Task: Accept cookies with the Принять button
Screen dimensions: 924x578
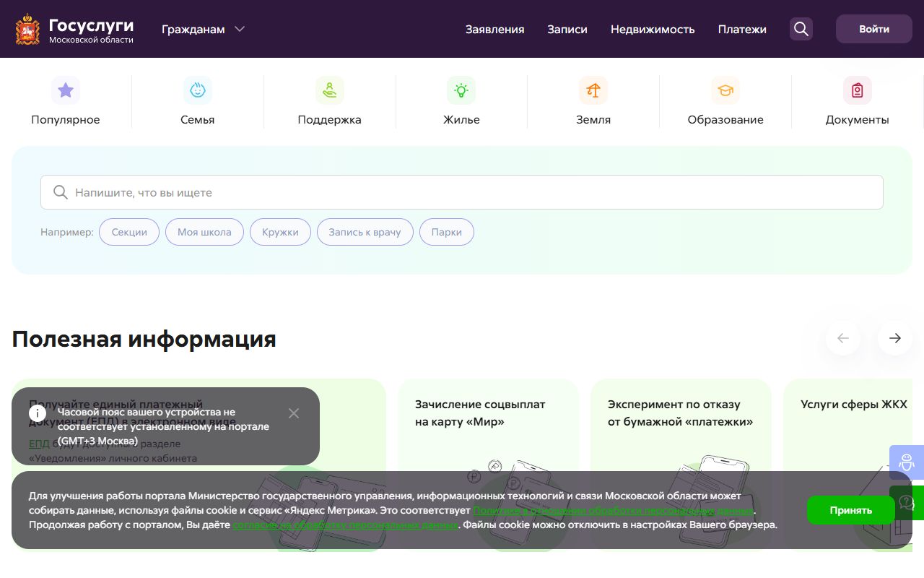Action: tap(851, 510)
